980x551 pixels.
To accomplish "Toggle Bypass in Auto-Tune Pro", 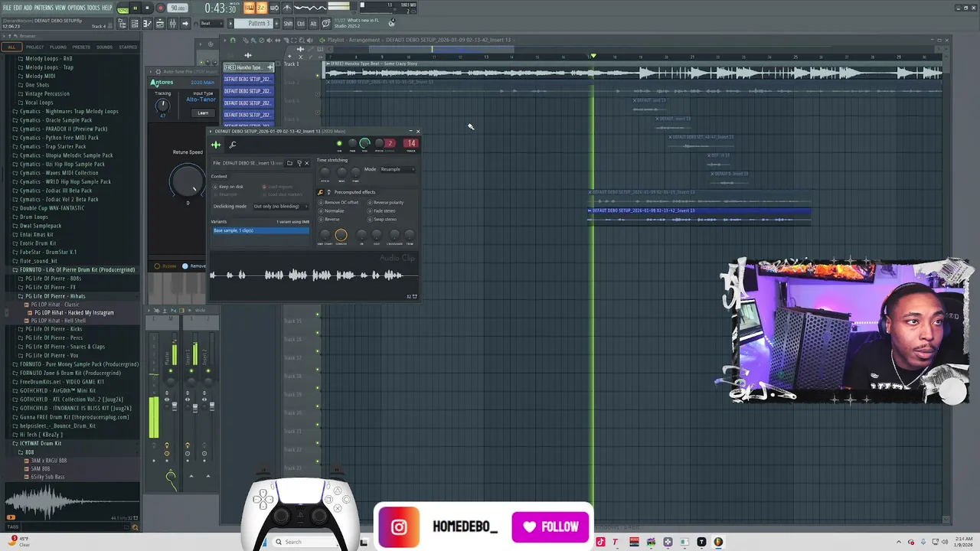I will click(x=157, y=266).
